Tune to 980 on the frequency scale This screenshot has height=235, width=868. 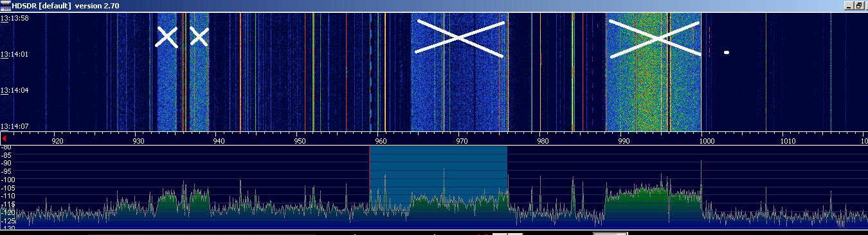coord(541,140)
